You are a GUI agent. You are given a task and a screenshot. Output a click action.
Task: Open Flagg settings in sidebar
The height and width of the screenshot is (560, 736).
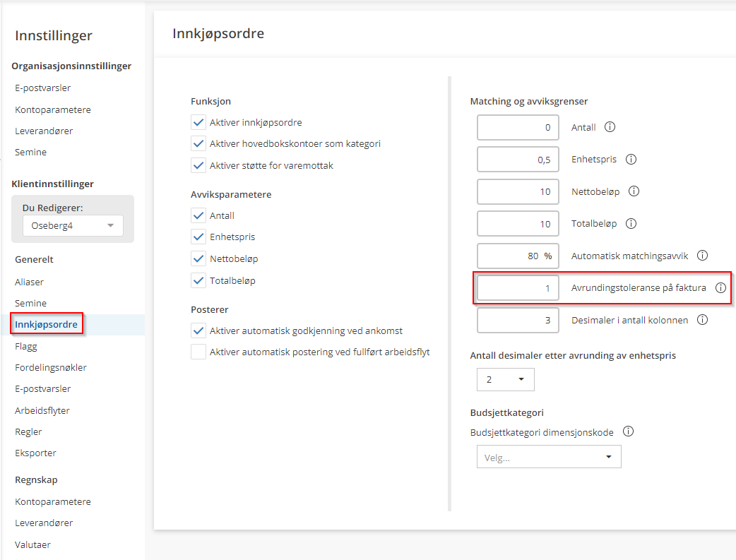pyautogui.click(x=26, y=346)
